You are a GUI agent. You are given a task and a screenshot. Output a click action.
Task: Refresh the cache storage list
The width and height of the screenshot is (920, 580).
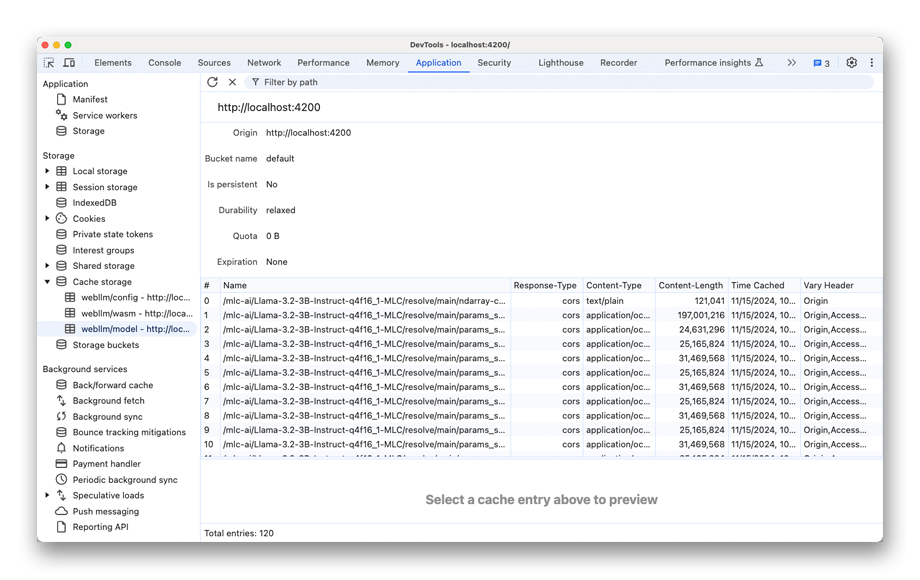click(x=212, y=82)
